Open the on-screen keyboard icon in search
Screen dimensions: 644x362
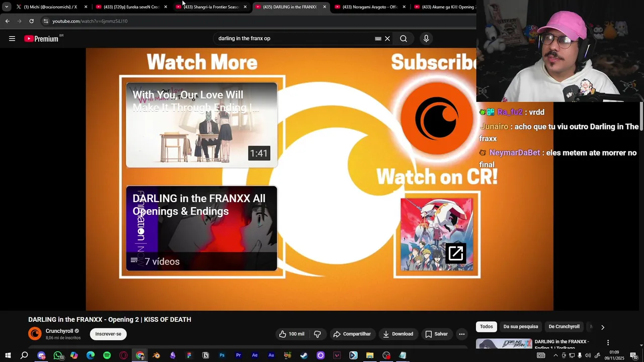tap(378, 39)
